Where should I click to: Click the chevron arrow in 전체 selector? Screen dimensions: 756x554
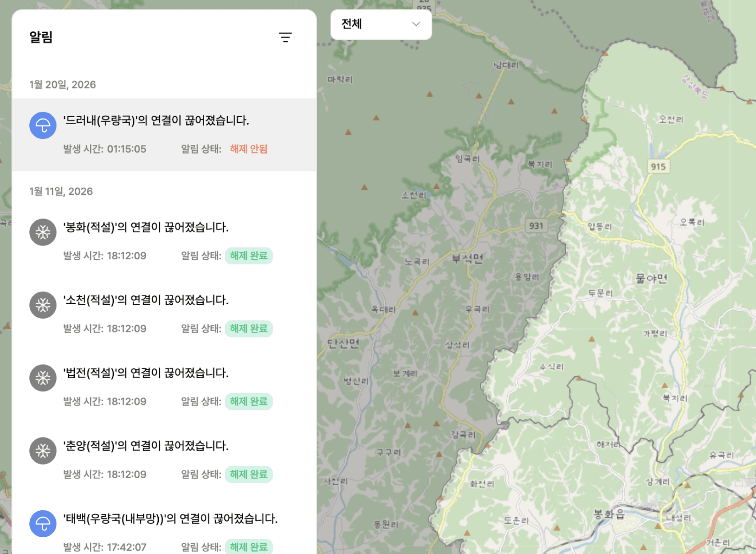pos(416,24)
